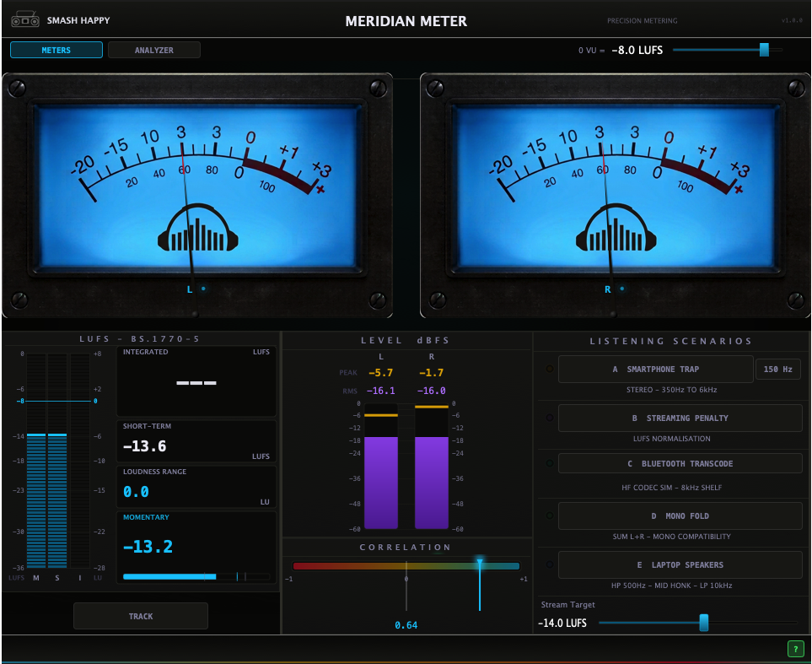Click the PRECISION METERING label
This screenshot has width=812, height=664.
click(643, 21)
